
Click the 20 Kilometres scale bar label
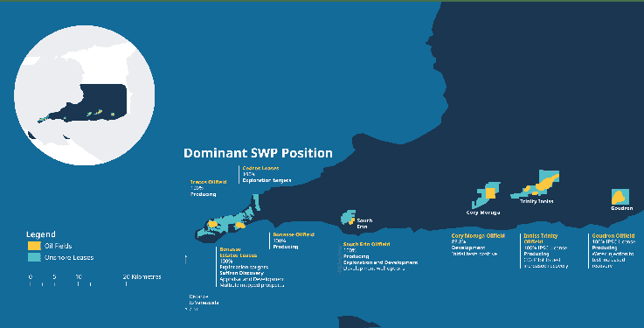142,276
